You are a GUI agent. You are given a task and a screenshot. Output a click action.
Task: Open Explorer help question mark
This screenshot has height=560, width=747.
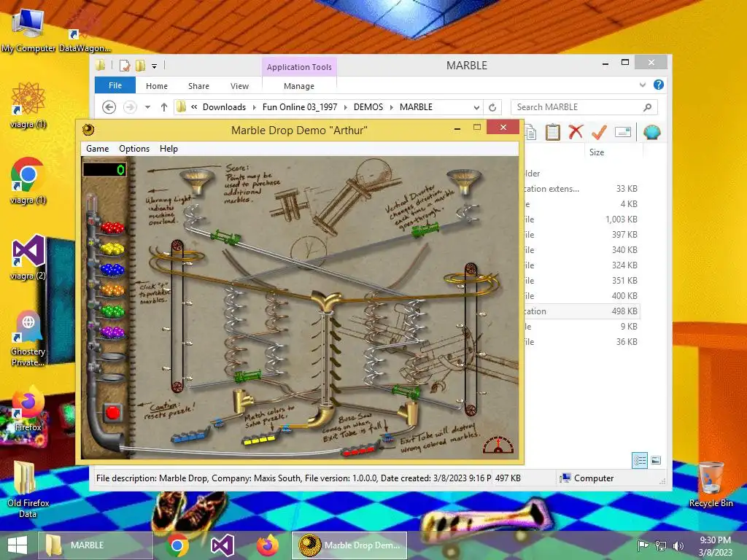tap(659, 85)
